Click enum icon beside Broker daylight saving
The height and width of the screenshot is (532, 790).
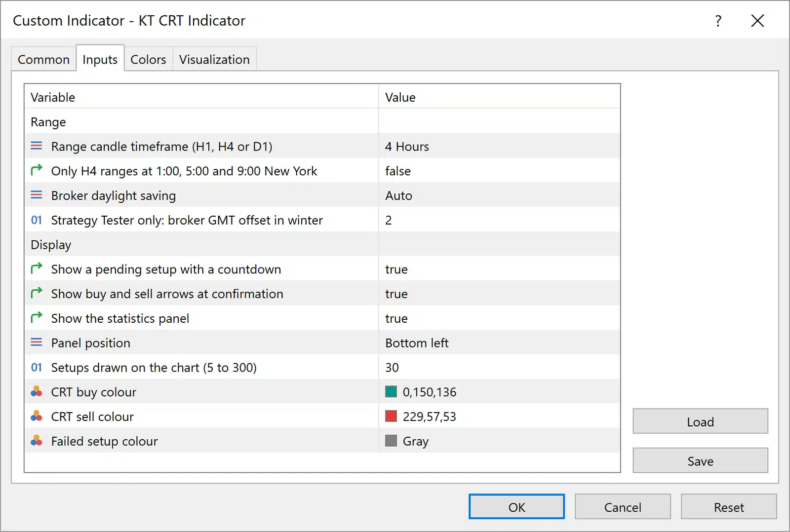point(37,195)
